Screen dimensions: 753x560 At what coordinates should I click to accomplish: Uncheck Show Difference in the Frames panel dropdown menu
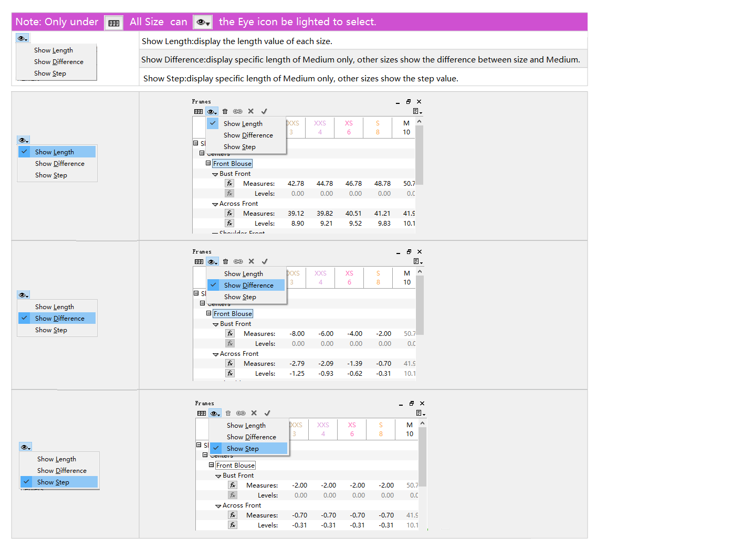pos(248,286)
